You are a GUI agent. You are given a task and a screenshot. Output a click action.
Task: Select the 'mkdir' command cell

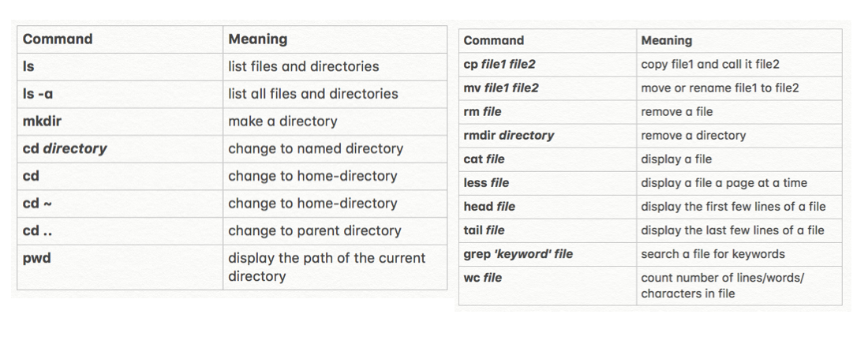120,122
